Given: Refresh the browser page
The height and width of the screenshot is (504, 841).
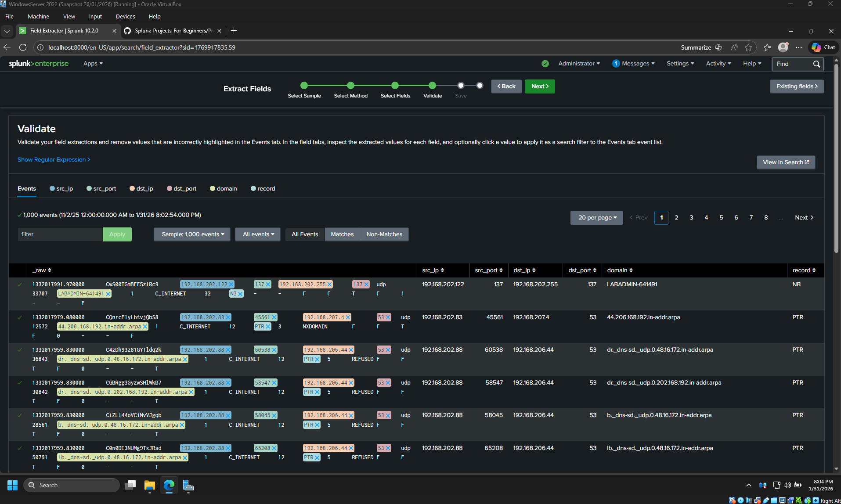Looking at the screenshot, I should 23,47.
